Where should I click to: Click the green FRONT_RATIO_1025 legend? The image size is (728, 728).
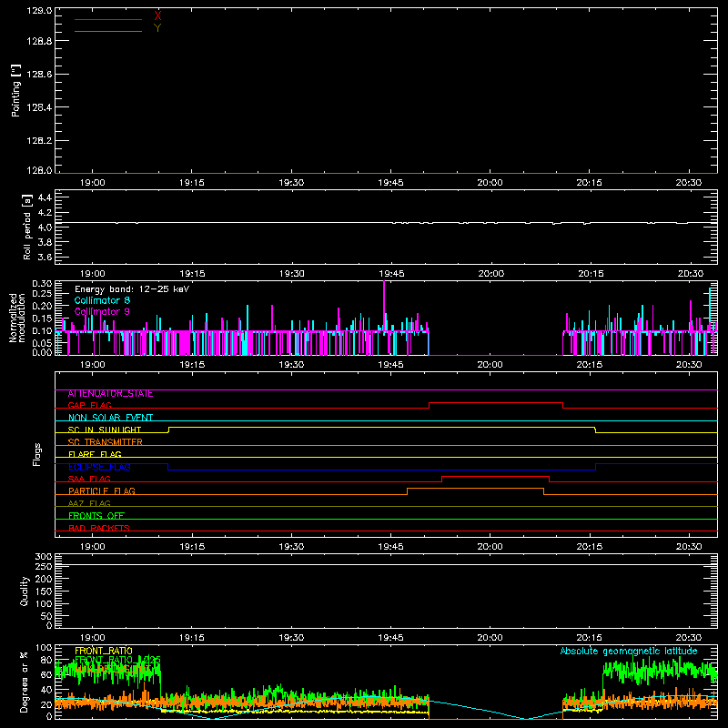pos(118,660)
